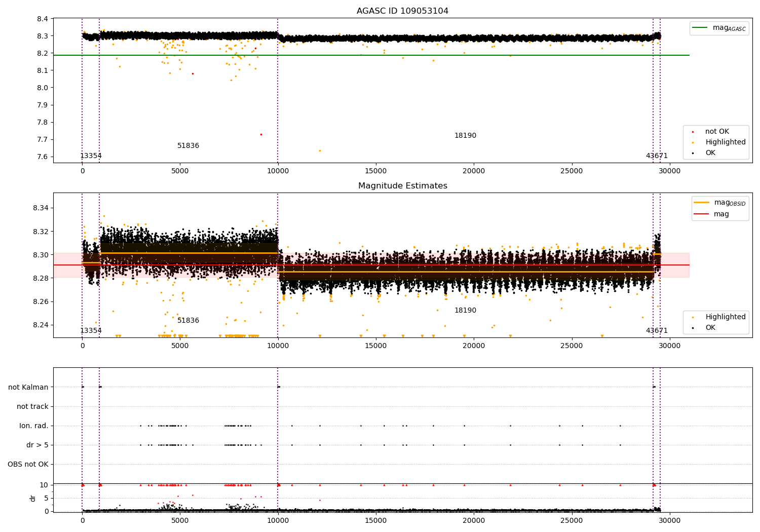The height and width of the screenshot is (532, 760).
Task: Click the 'dr' y-axis label
Action: point(33,498)
